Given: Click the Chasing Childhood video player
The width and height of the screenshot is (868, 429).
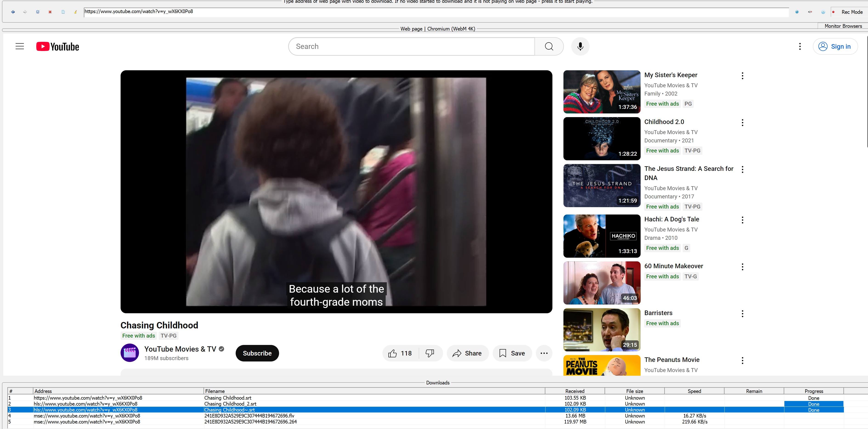Looking at the screenshot, I should click(336, 191).
